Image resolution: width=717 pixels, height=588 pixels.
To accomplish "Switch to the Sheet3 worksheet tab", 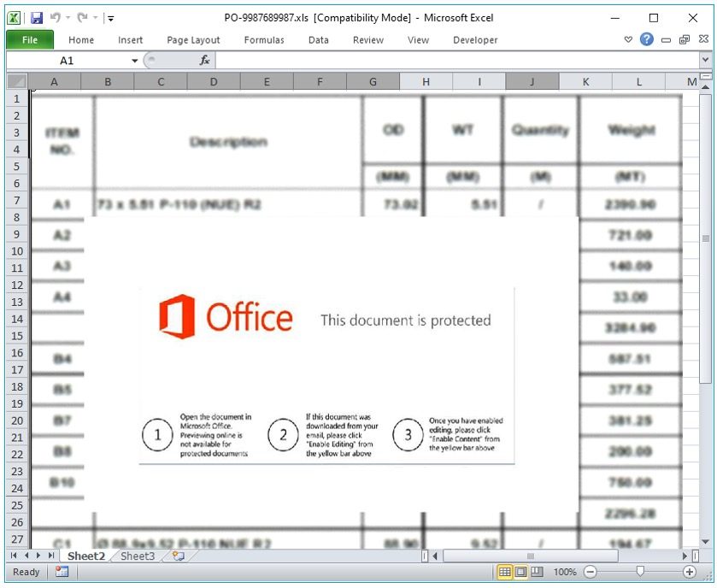I will tap(138, 556).
